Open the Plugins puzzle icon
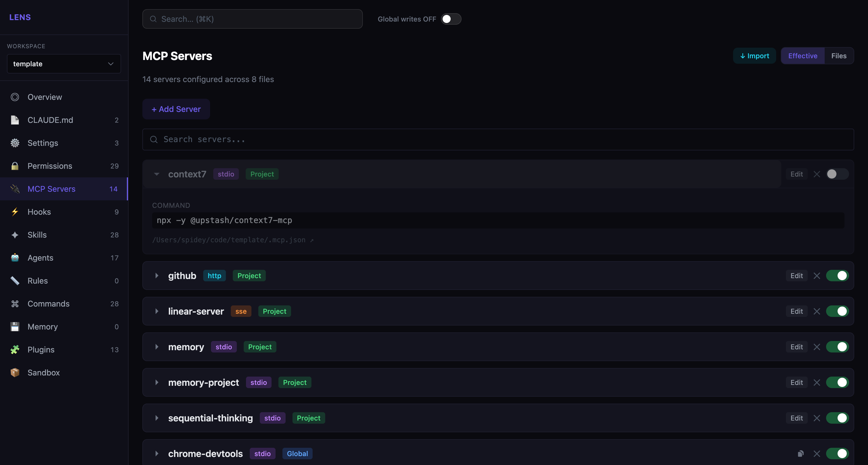The image size is (868, 465). (15, 349)
